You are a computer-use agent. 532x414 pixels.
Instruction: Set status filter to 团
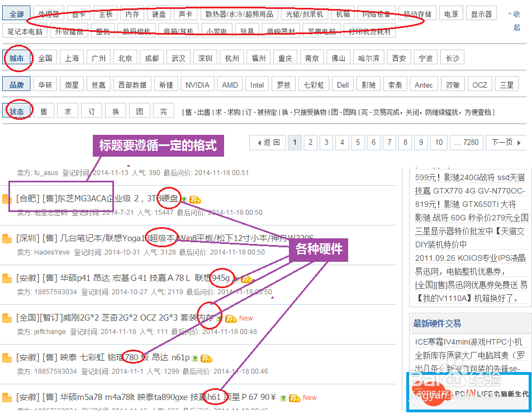click(x=140, y=111)
